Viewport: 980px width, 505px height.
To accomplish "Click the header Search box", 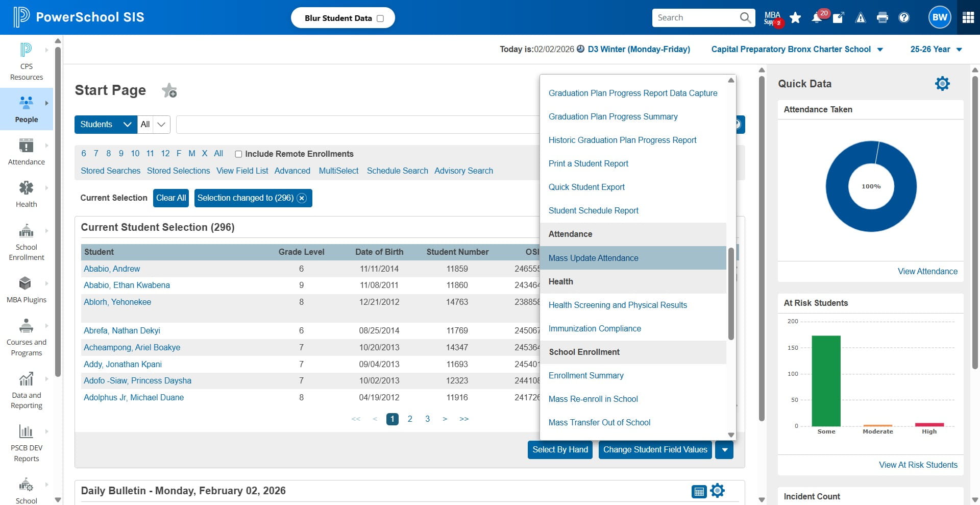I will click(697, 18).
